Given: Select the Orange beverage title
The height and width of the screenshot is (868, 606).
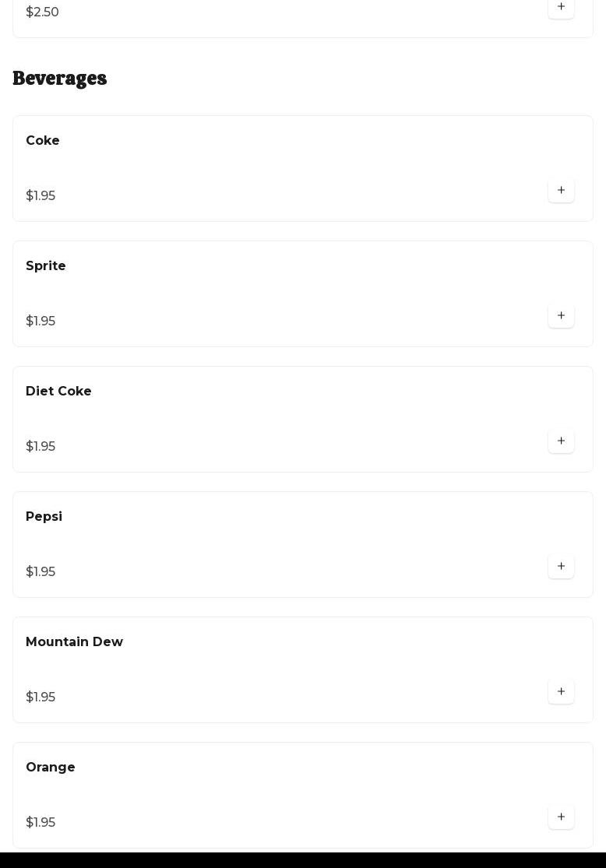Looking at the screenshot, I should point(51,768).
